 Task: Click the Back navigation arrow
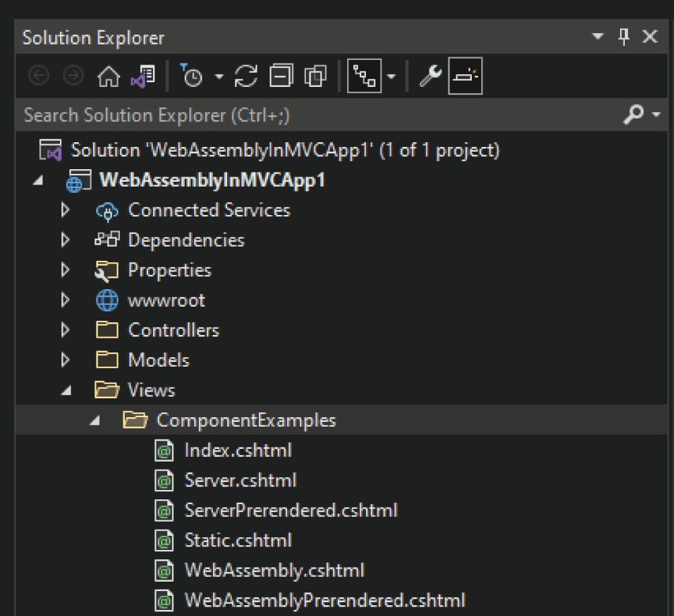pos(38,75)
